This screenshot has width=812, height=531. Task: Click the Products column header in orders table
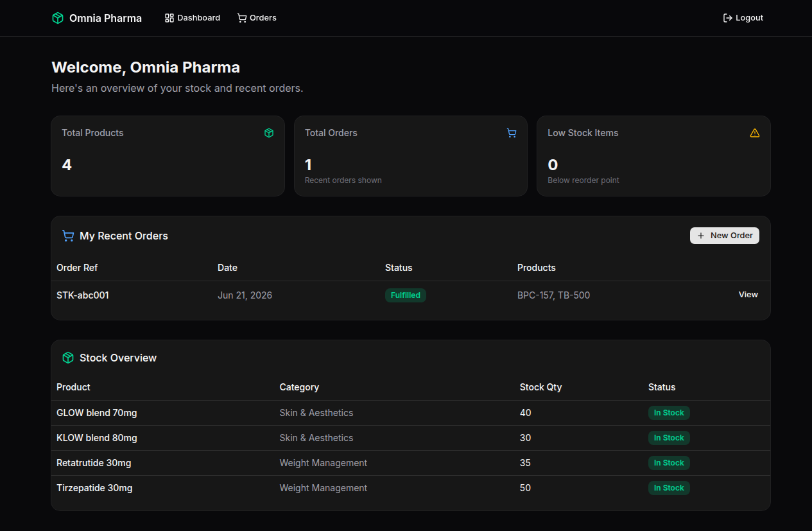537,268
